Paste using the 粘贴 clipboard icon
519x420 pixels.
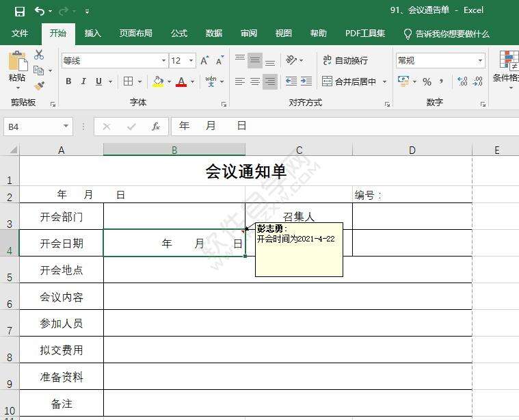pyautogui.click(x=17, y=62)
